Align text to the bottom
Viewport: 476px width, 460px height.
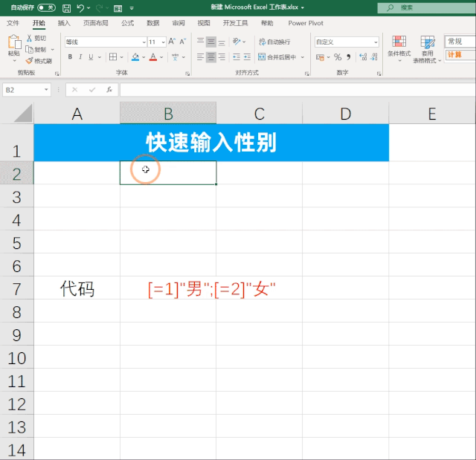[222, 42]
